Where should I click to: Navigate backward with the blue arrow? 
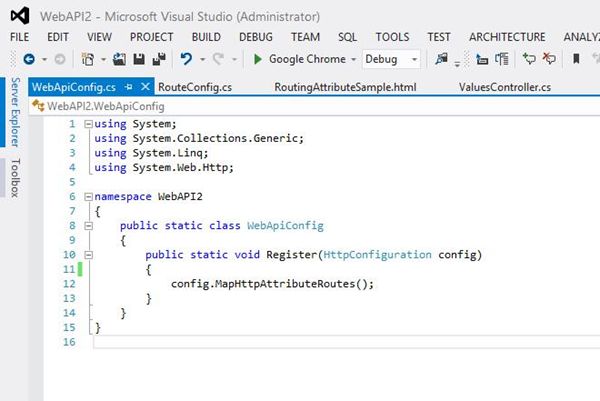[29, 59]
